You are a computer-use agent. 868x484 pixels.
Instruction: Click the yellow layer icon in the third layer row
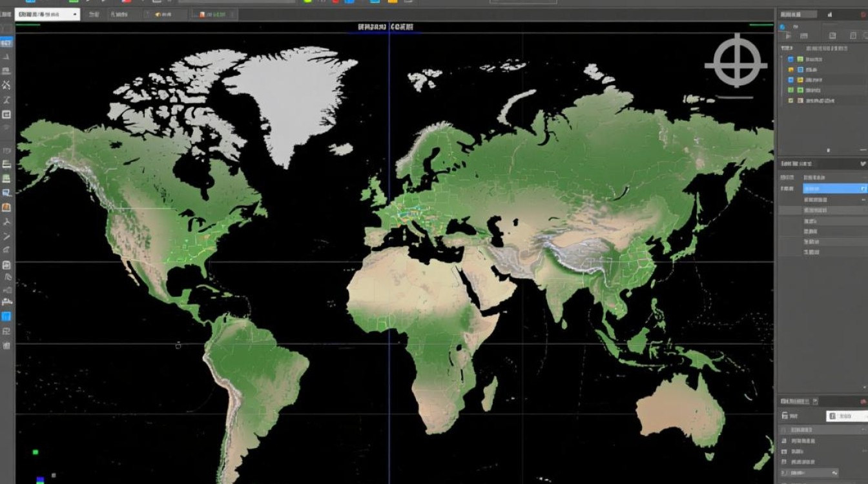(x=800, y=80)
